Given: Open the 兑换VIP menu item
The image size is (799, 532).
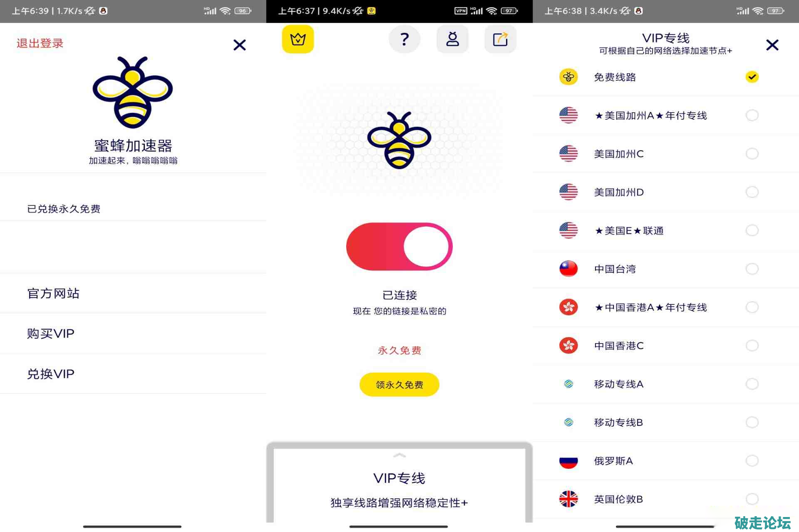Looking at the screenshot, I should [x=133, y=374].
